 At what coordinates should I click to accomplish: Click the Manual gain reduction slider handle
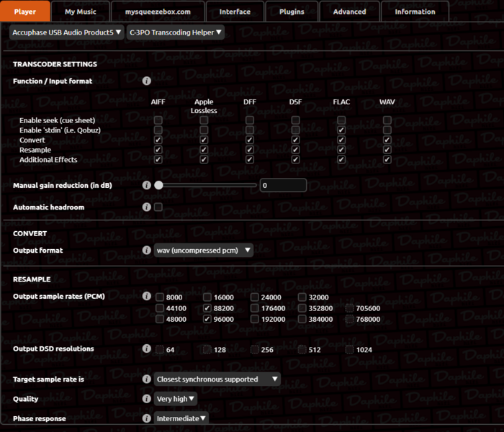[158, 185]
